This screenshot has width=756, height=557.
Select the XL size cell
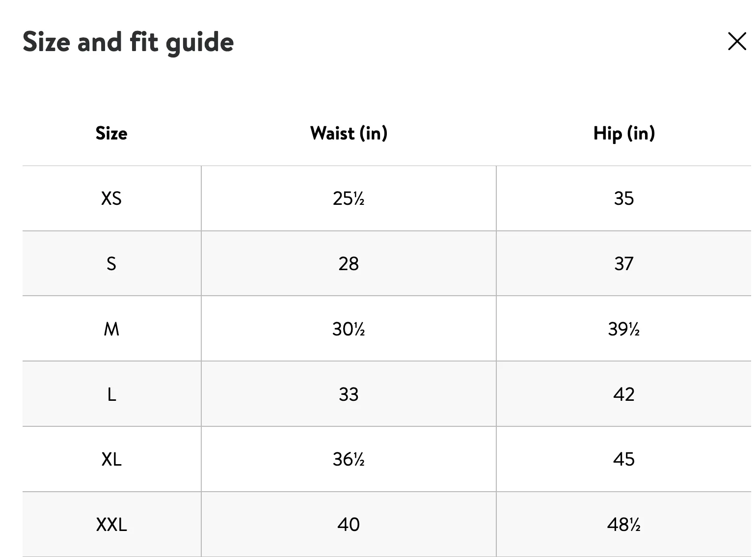[x=111, y=459]
